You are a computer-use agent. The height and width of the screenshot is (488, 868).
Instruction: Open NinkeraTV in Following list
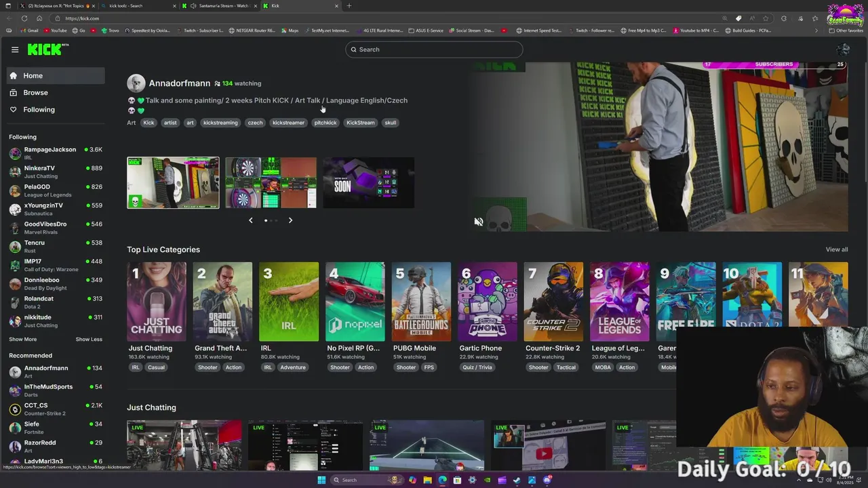click(56, 172)
